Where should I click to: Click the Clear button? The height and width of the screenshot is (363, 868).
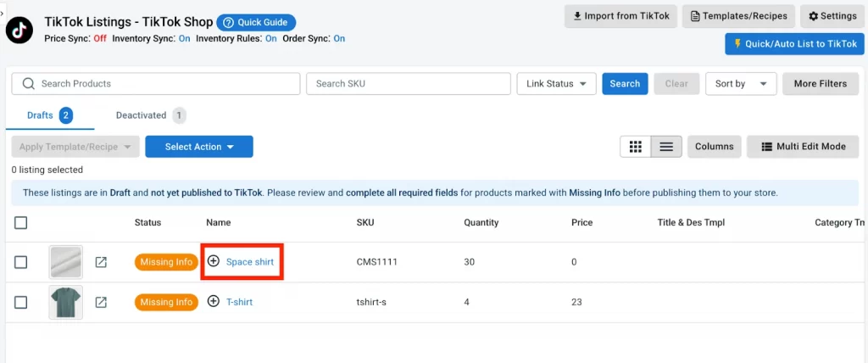point(676,84)
